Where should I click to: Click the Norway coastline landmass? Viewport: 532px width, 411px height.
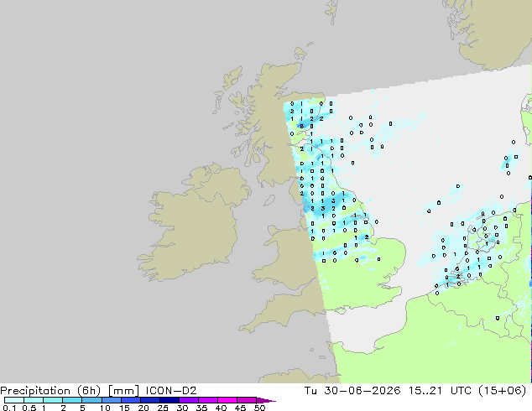[492, 34]
